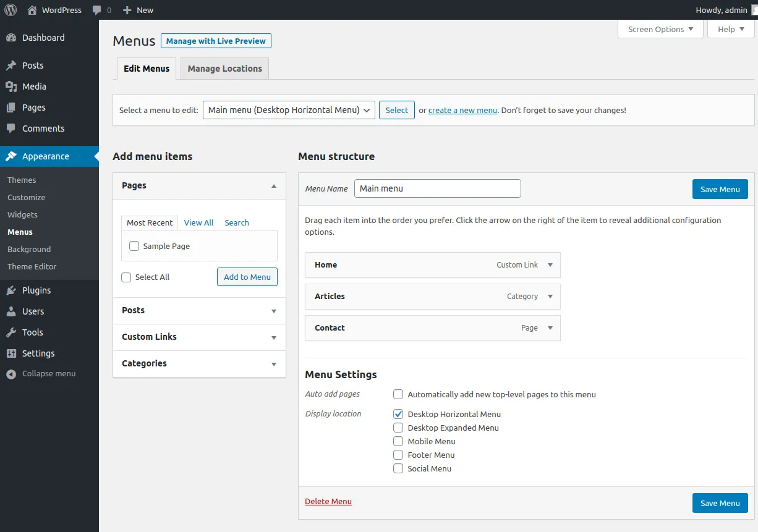The height and width of the screenshot is (532, 758).
Task: Expand the Articles menu item arrow
Action: coord(550,297)
